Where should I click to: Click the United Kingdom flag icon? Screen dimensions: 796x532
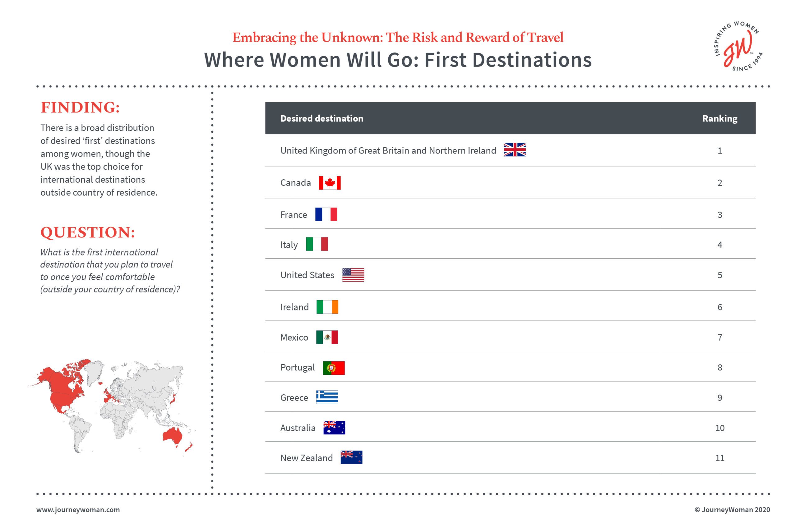(x=515, y=150)
